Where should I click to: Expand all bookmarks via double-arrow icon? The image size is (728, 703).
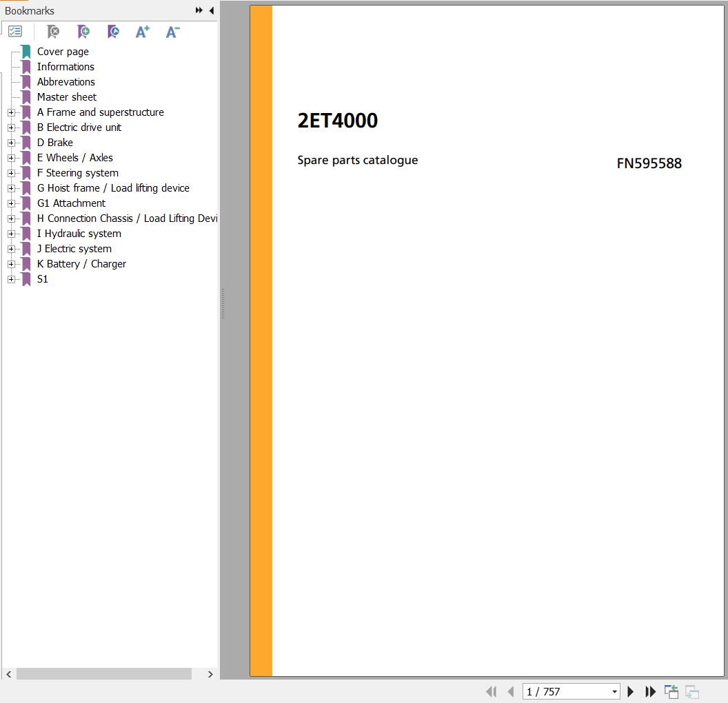[x=199, y=10]
